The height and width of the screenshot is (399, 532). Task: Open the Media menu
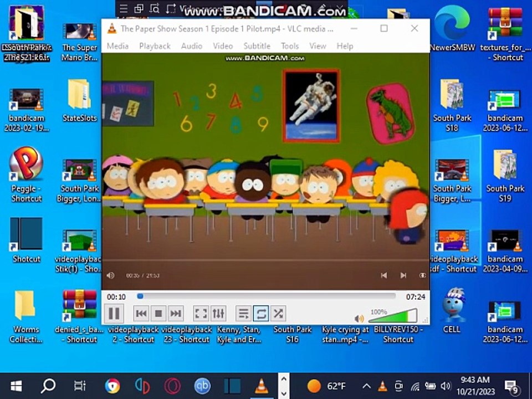[x=117, y=46]
